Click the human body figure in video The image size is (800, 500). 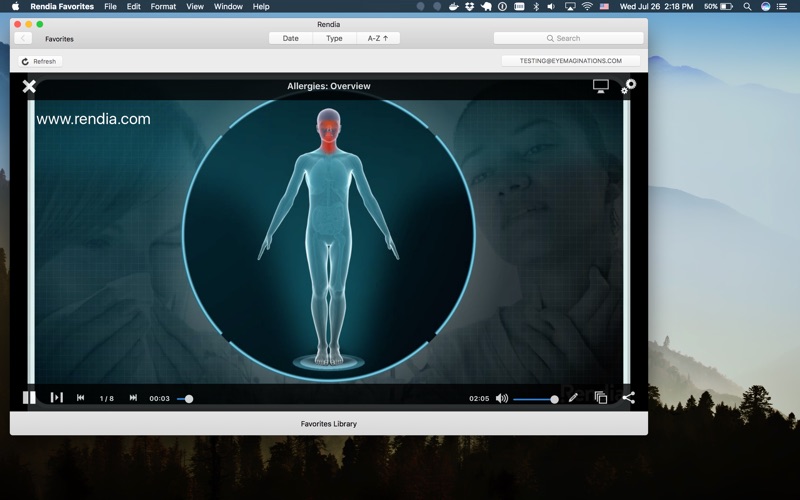click(329, 237)
